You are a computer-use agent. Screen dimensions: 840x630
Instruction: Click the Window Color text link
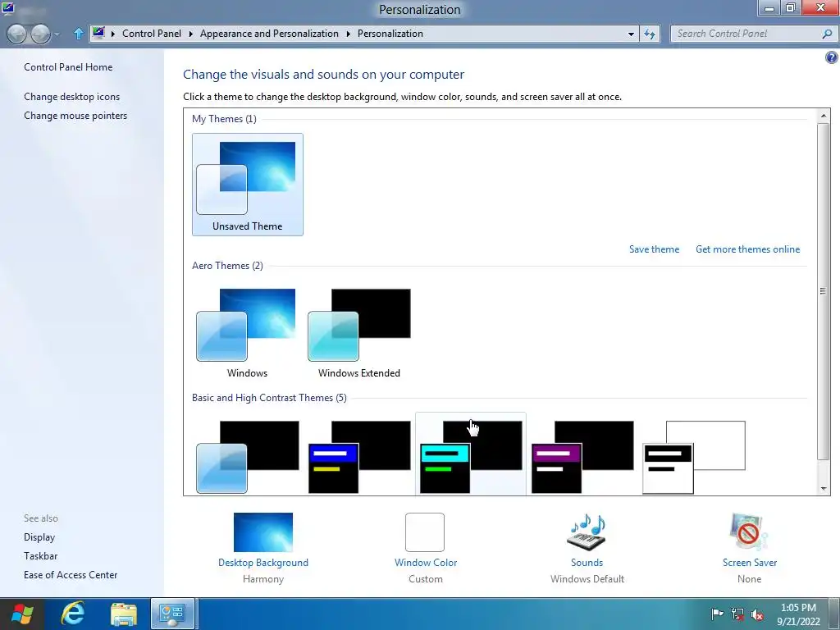point(426,563)
